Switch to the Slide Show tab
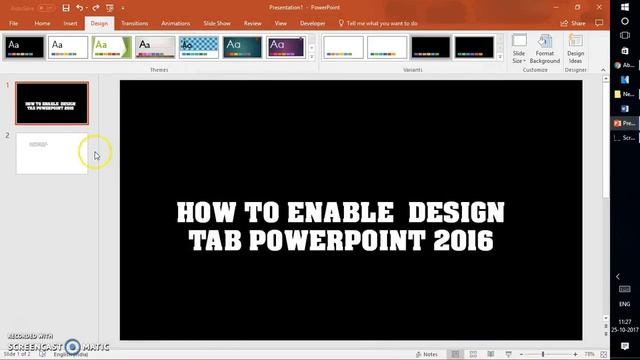 tap(217, 23)
